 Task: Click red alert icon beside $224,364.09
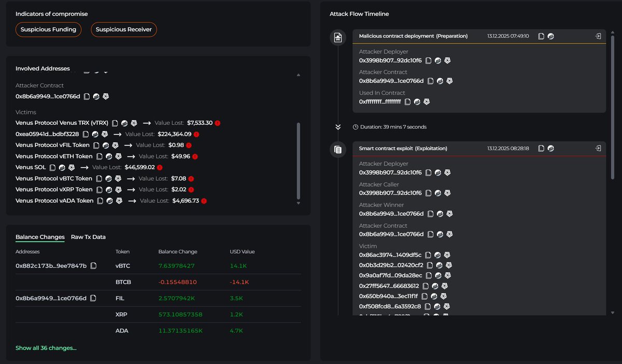click(196, 134)
